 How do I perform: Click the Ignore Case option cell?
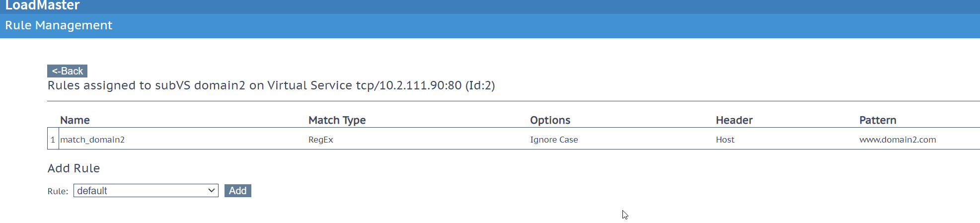554,140
